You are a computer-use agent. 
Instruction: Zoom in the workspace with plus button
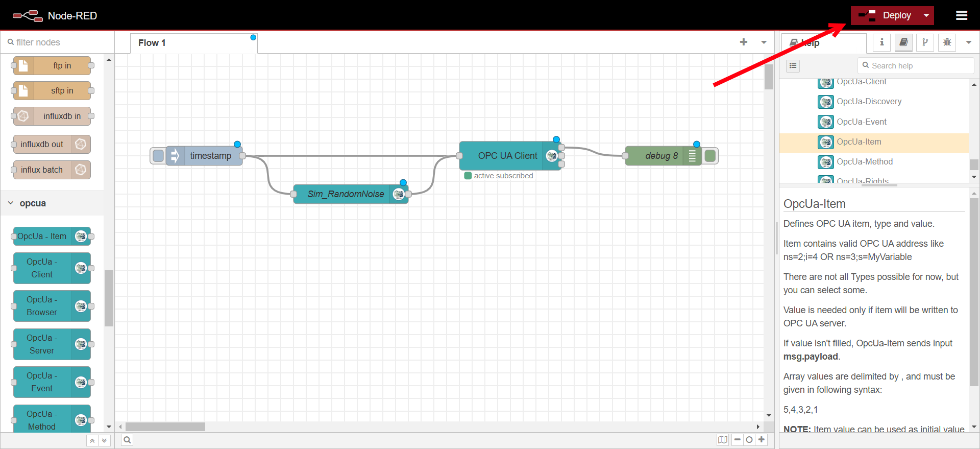click(x=762, y=440)
